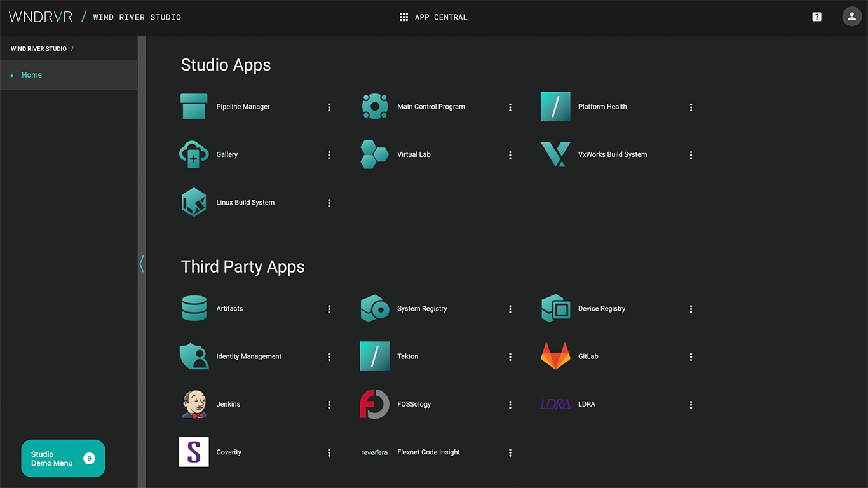Open the Flexnet Code Insight Revenera icon
The height and width of the screenshot is (488, 868).
point(375,452)
